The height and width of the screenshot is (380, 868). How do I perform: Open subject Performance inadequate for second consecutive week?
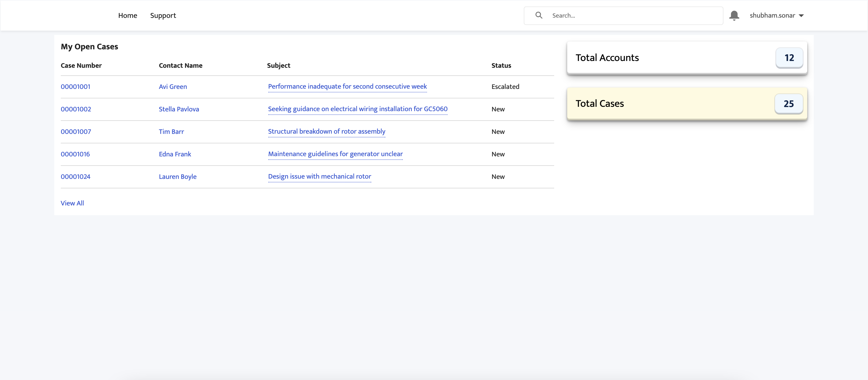click(347, 86)
